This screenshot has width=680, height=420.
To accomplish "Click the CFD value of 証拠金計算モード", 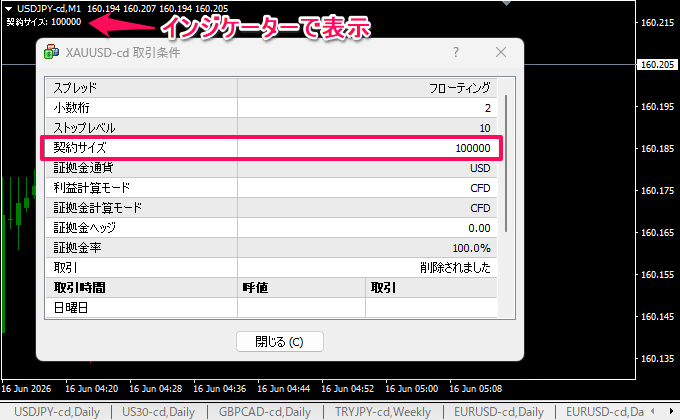I will [480, 208].
